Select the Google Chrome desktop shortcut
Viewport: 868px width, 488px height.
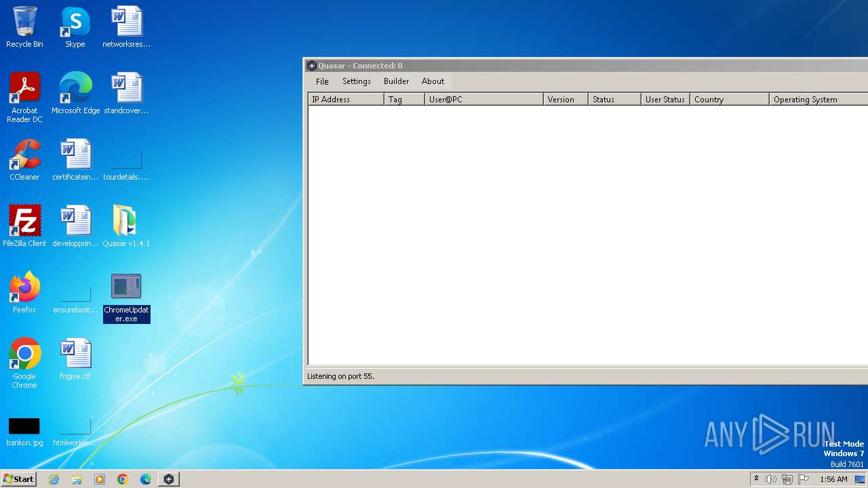click(x=24, y=364)
